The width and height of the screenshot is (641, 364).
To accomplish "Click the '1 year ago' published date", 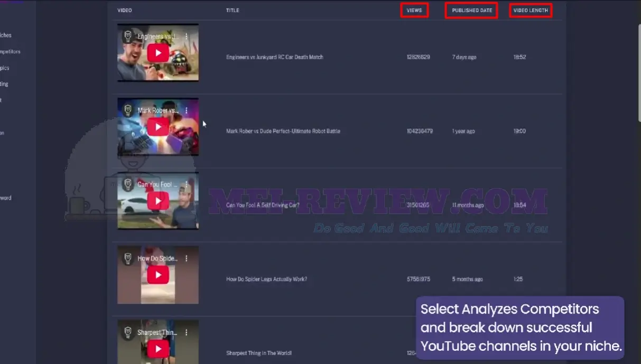I will 463,131.
